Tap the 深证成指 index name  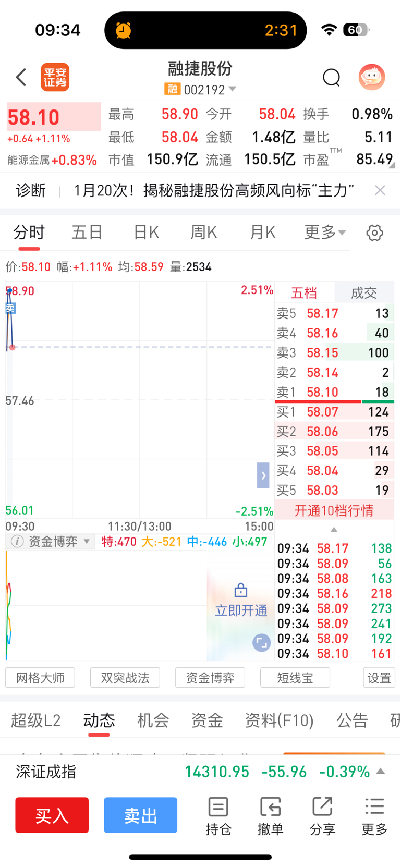(x=46, y=772)
